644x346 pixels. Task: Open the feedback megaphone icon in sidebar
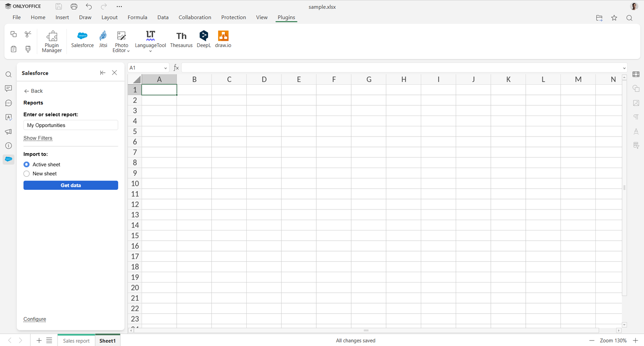8,131
